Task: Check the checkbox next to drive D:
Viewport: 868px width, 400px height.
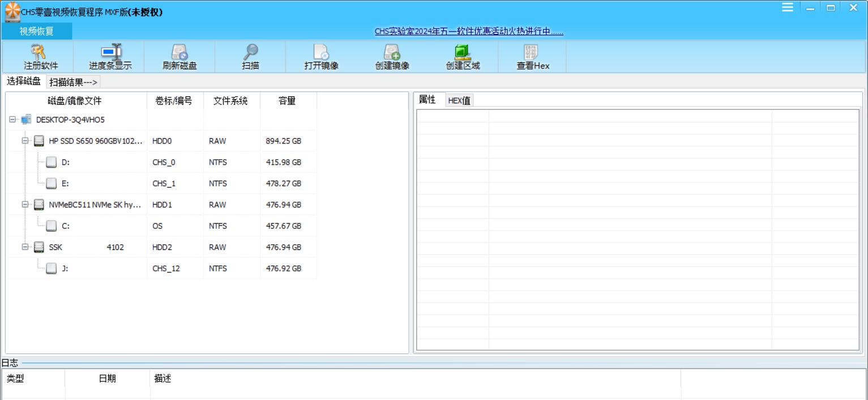Action: pos(52,162)
